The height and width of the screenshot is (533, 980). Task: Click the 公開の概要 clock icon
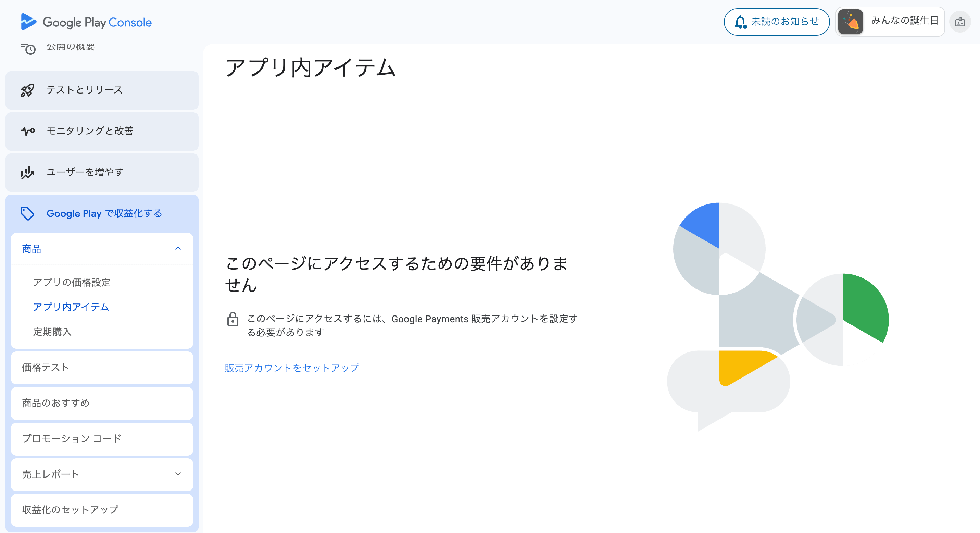tap(28, 49)
